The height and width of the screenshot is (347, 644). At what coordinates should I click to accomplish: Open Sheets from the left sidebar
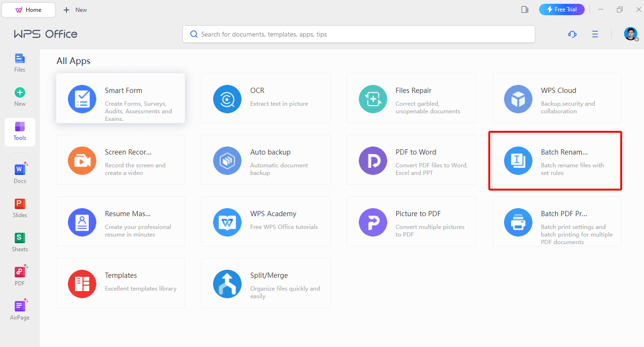(x=19, y=242)
